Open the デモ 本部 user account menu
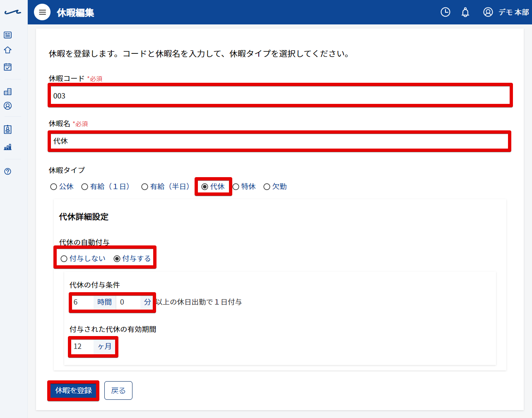This screenshot has width=532, height=418. (506, 12)
